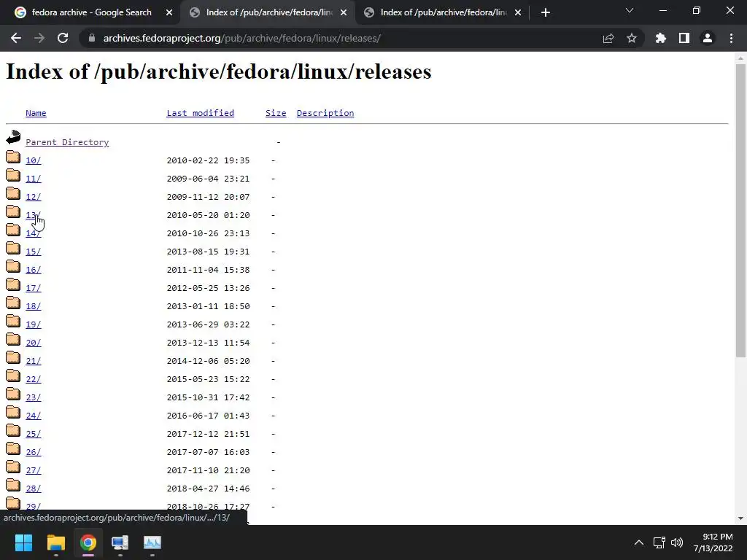
Task: Click the folder icon beside 18/
Action: (x=13, y=303)
